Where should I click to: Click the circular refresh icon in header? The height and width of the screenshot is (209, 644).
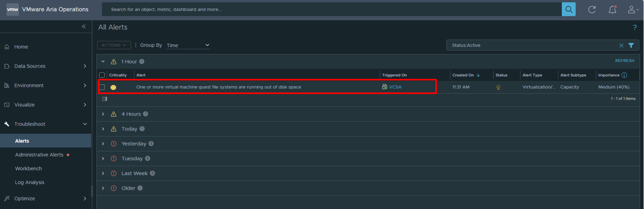[x=592, y=9]
